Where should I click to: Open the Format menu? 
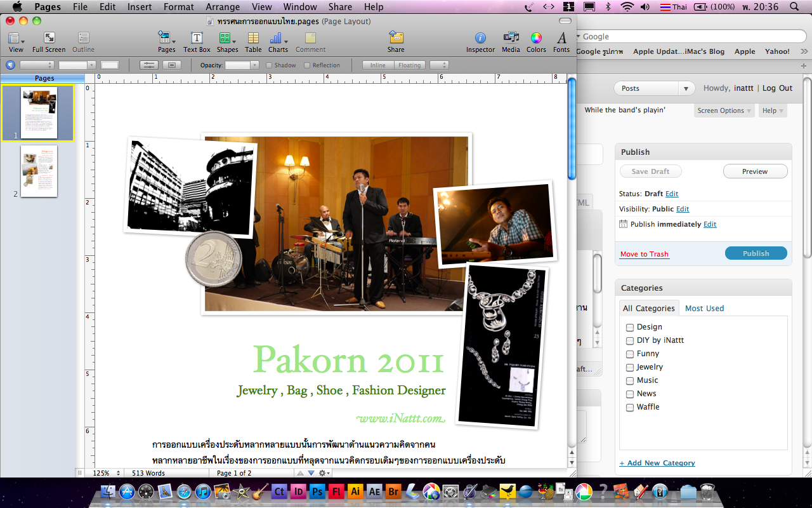tap(178, 7)
